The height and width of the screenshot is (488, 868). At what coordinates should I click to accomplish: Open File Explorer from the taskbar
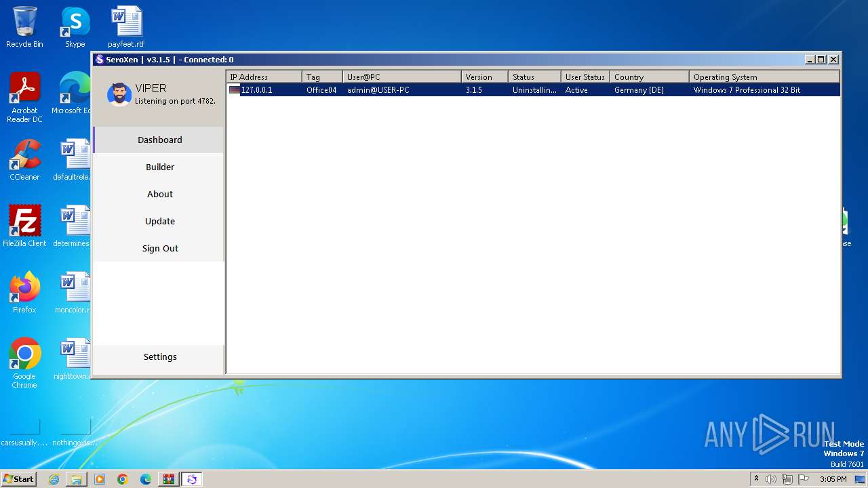(x=77, y=479)
